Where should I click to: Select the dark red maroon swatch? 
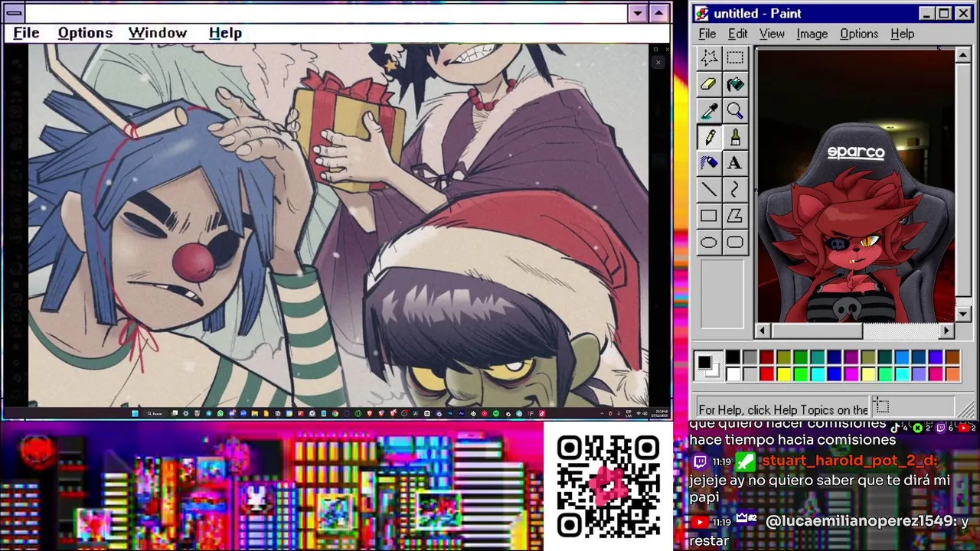pyautogui.click(x=767, y=357)
